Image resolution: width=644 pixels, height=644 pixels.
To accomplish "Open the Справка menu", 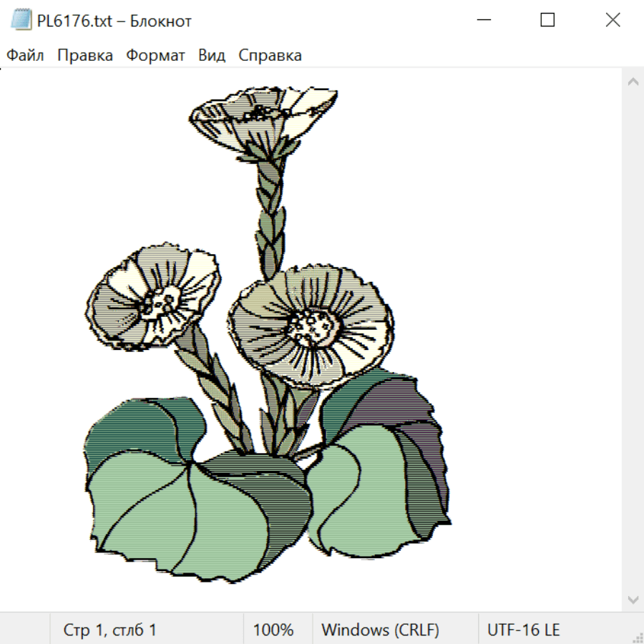I will 270,56.
